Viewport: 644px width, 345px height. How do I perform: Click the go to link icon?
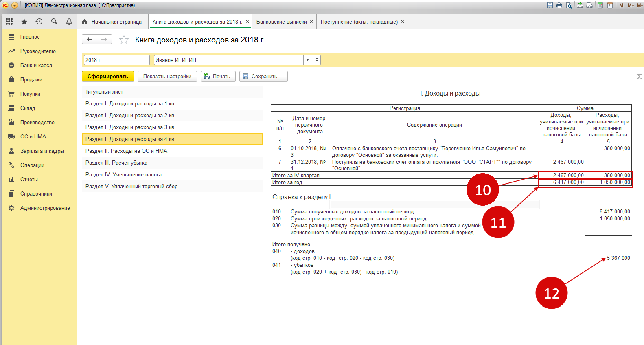[x=589, y=5]
